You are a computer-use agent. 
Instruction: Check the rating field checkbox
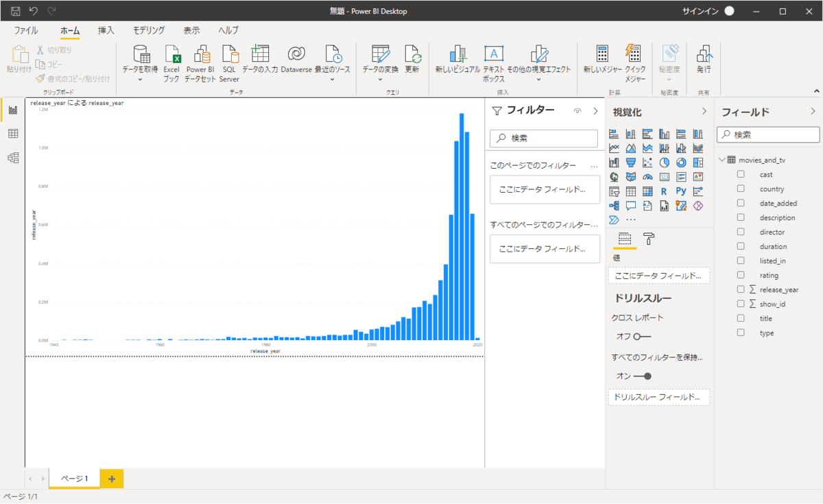[x=741, y=275]
